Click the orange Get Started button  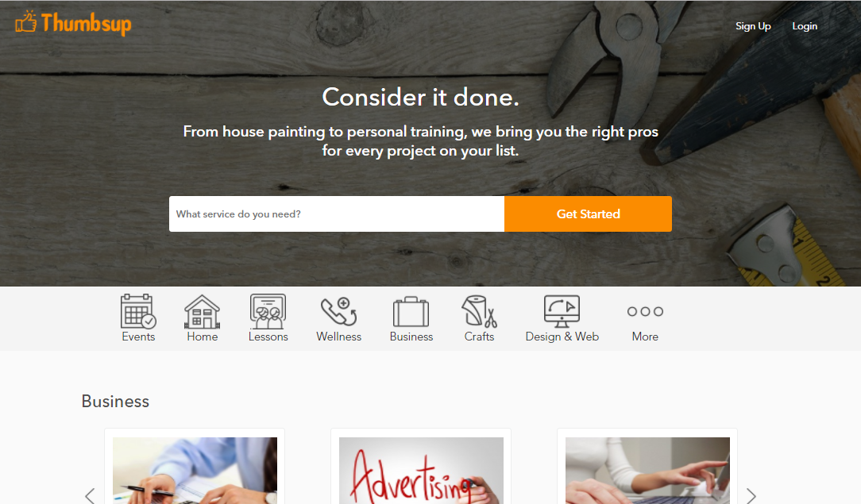(x=588, y=214)
